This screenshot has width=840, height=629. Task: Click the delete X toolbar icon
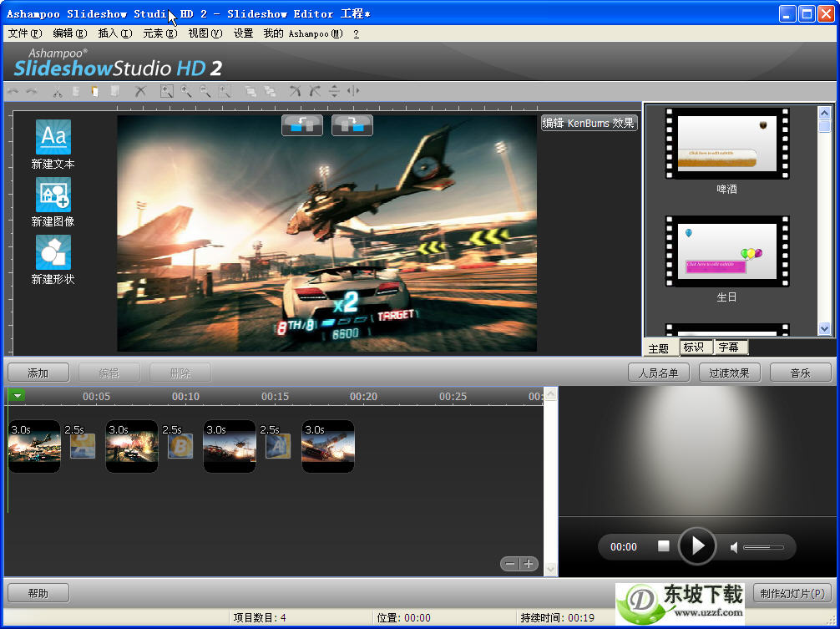pyautogui.click(x=140, y=92)
